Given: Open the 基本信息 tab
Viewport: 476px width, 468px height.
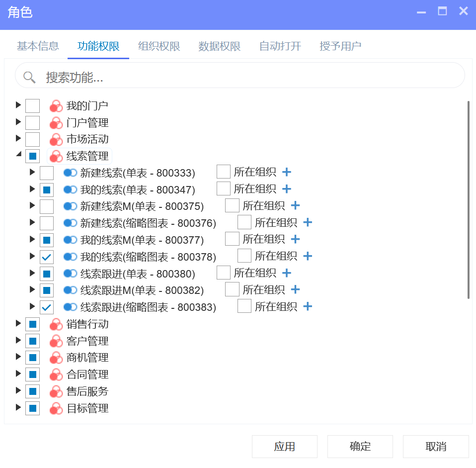Looking at the screenshot, I should point(38,46).
